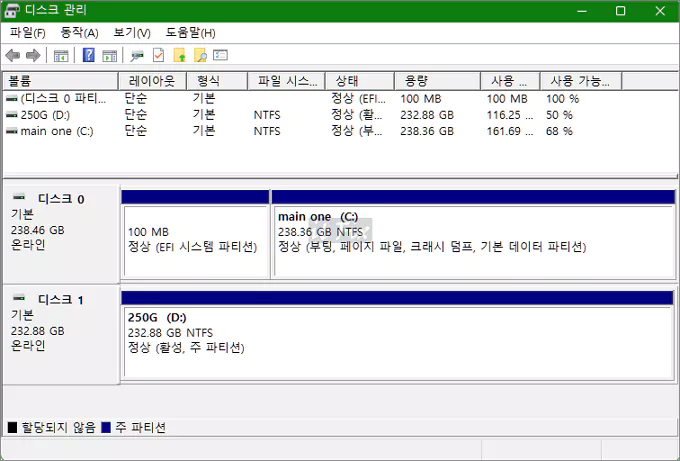This screenshot has height=461, width=680.
Task: Click the Disk Management app icon in title bar
Action: (11, 11)
